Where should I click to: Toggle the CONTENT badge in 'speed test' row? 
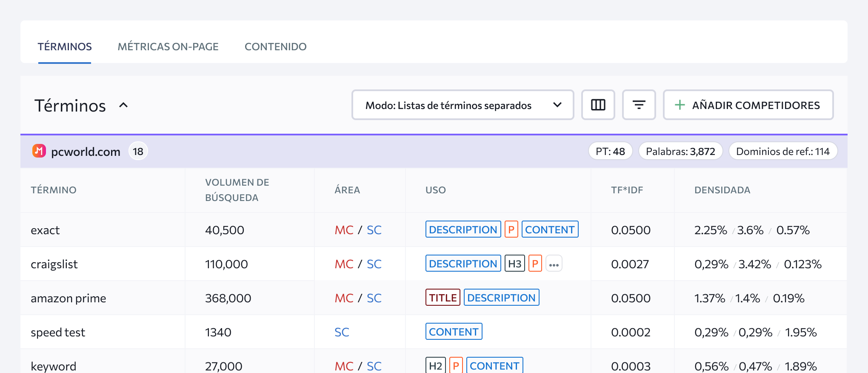pyautogui.click(x=454, y=331)
